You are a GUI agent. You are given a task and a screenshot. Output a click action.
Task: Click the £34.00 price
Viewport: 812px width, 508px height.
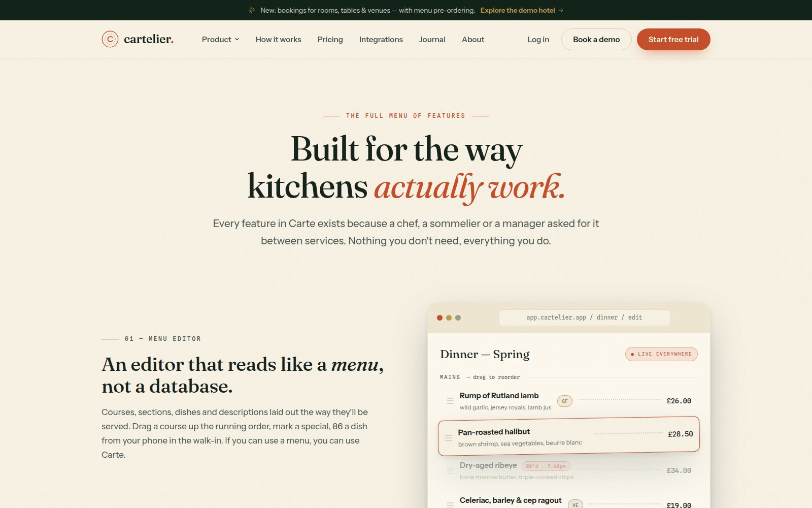(679, 470)
